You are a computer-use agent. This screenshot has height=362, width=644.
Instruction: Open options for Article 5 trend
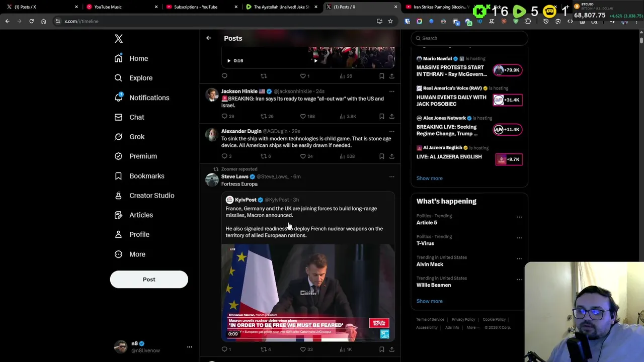point(519,217)
